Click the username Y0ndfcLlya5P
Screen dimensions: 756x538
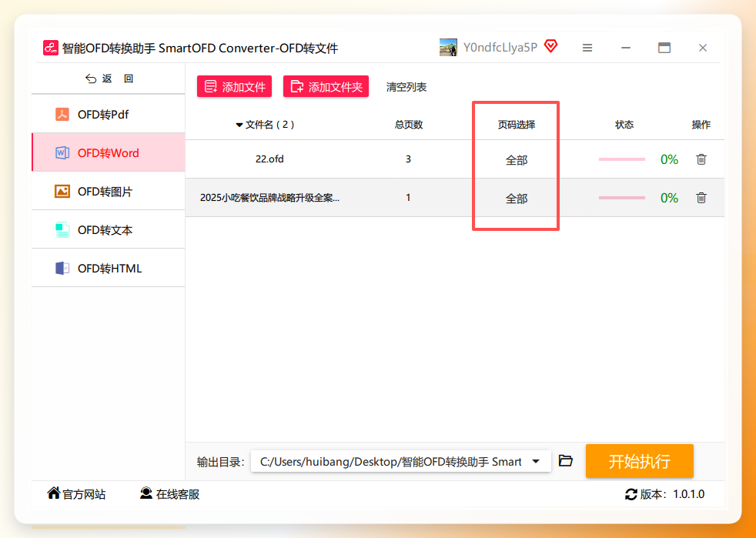click(500, 47)
